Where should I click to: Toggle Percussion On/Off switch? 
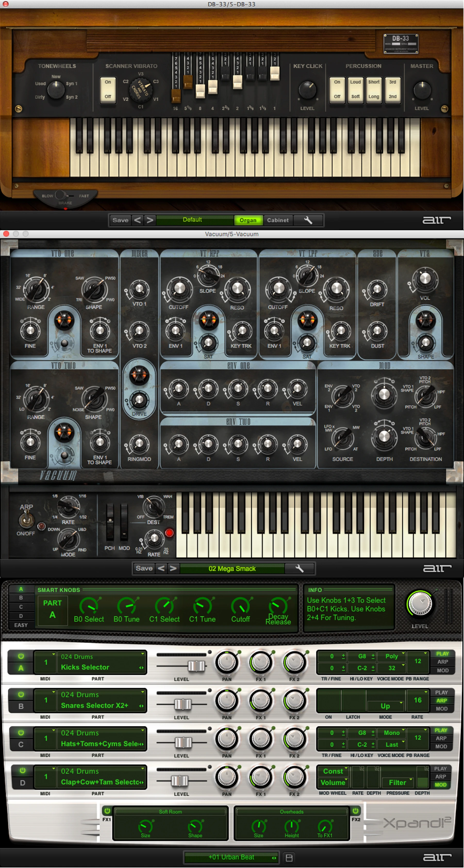[337, 89]
